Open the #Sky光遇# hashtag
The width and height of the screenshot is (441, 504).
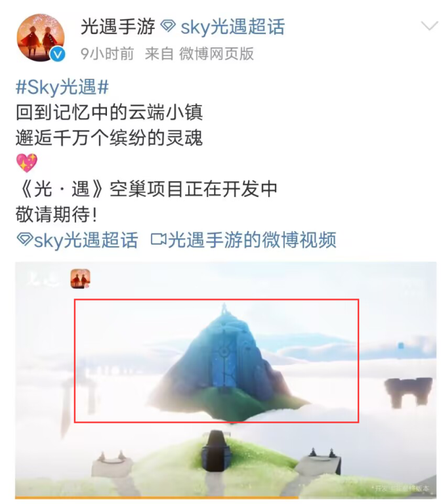pos(62,87)
